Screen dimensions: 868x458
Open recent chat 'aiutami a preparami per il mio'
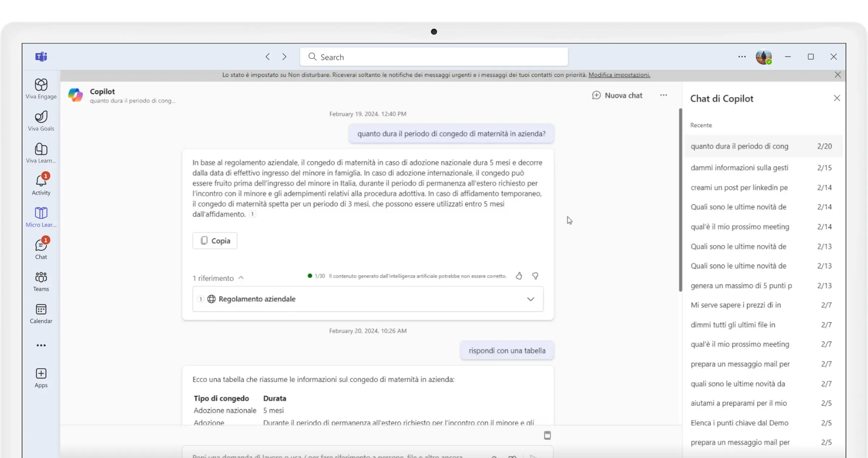[x=763, y=403]
